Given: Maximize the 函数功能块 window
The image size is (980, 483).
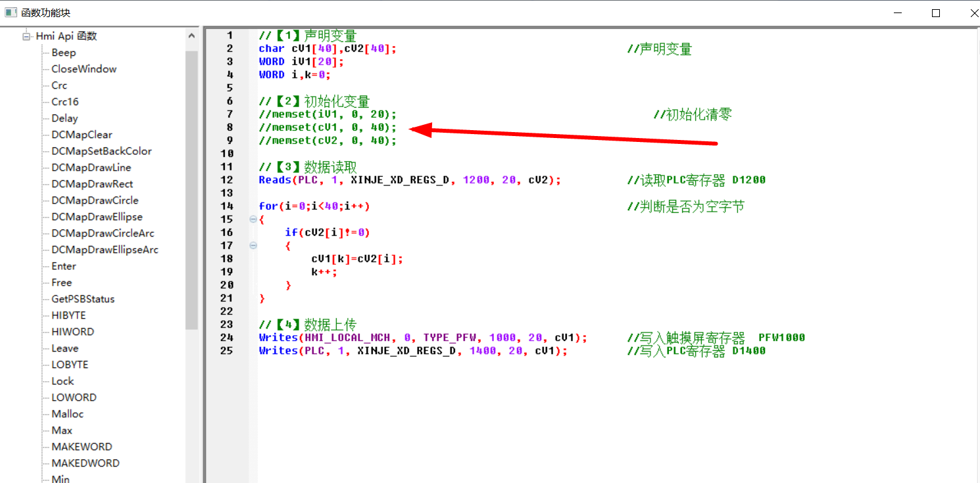Looking at the screenshot, I should (935, 13).
